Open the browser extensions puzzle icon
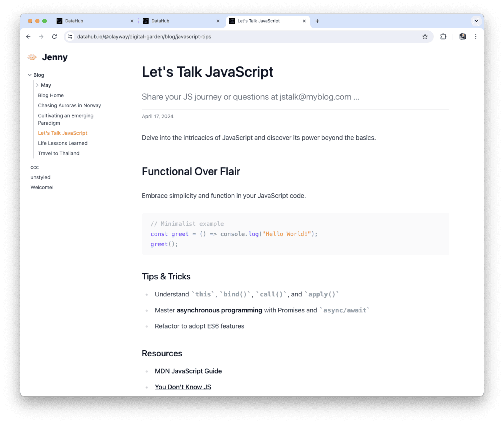 443,36
